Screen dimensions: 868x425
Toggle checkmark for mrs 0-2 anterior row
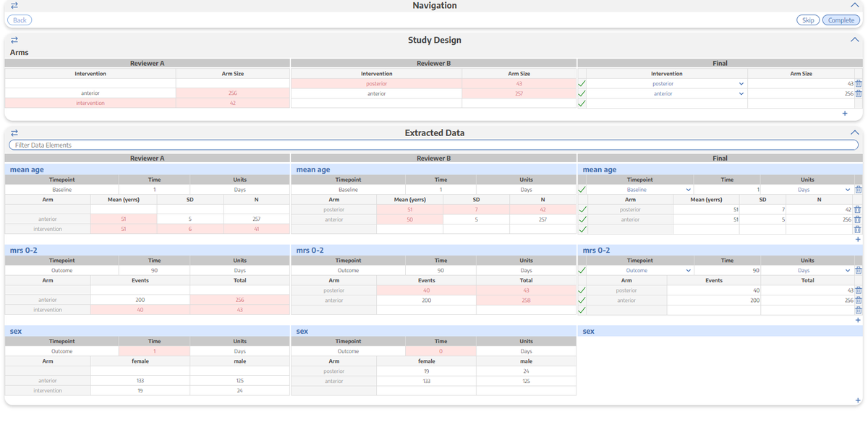click(x=582, y=300)
